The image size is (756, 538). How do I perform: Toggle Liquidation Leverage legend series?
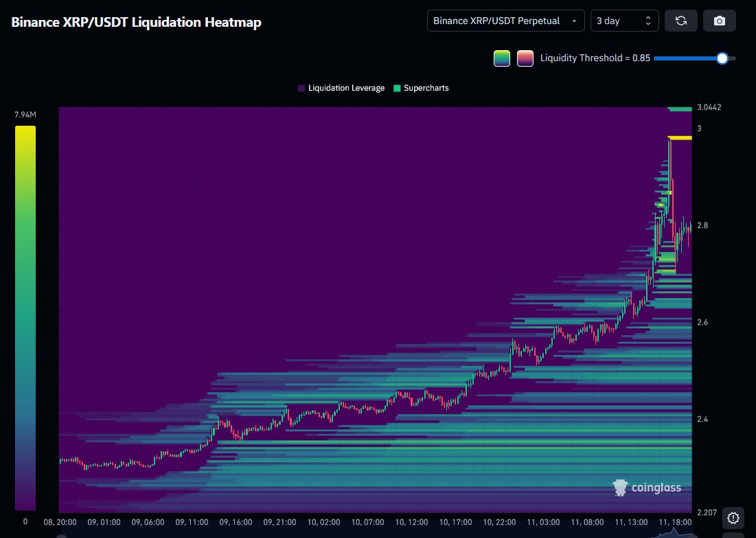pos(341,88)
